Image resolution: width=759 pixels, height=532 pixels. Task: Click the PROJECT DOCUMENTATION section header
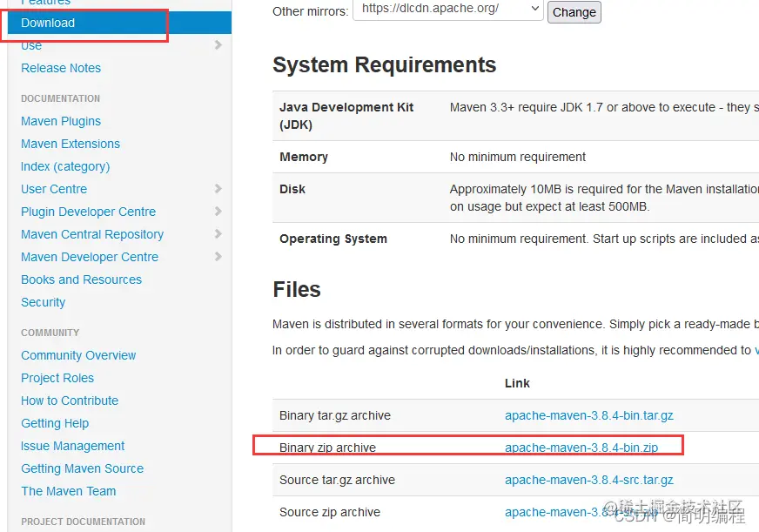click(x=84, y=522)
